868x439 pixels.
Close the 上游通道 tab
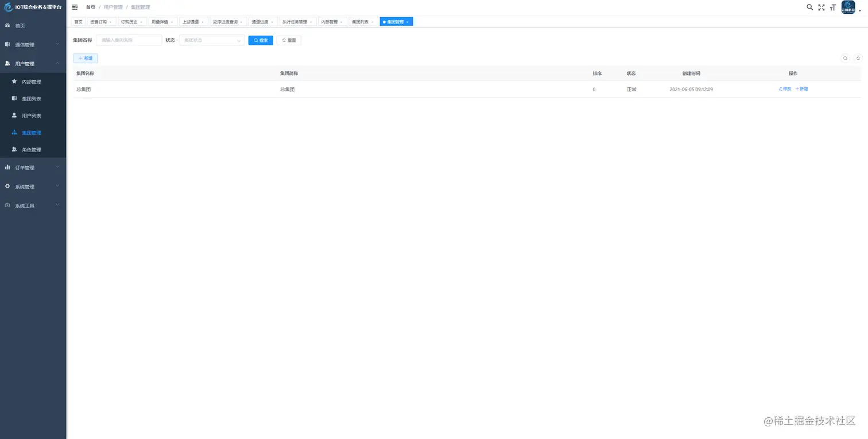point(203,22)
